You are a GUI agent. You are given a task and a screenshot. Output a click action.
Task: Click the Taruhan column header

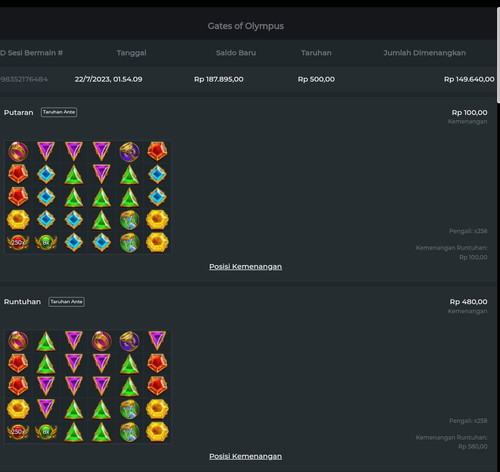316,53
